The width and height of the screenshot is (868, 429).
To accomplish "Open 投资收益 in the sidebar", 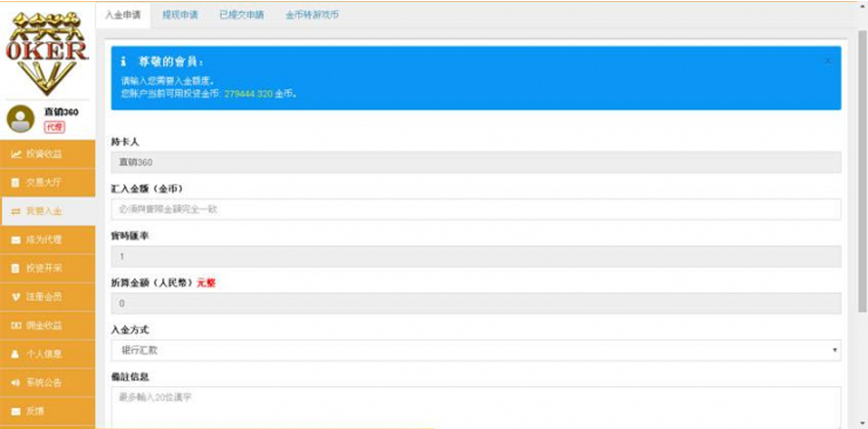I will pos(48,153).
